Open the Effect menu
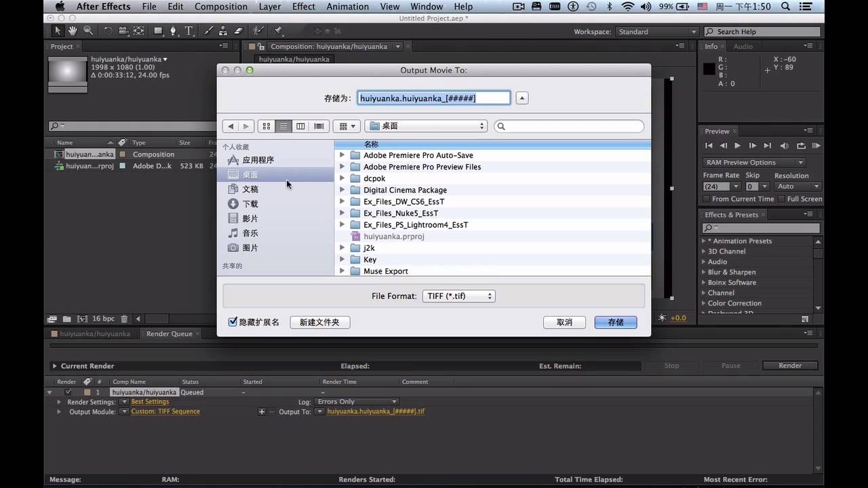This screenshot has width=868, height=488. (304, 7)
